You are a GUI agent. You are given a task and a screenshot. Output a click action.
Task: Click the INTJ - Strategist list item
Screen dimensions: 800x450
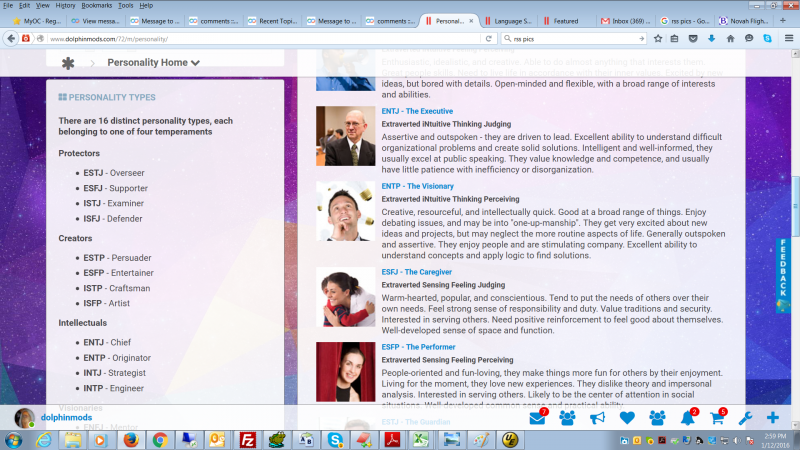click(x=115, y=373)
